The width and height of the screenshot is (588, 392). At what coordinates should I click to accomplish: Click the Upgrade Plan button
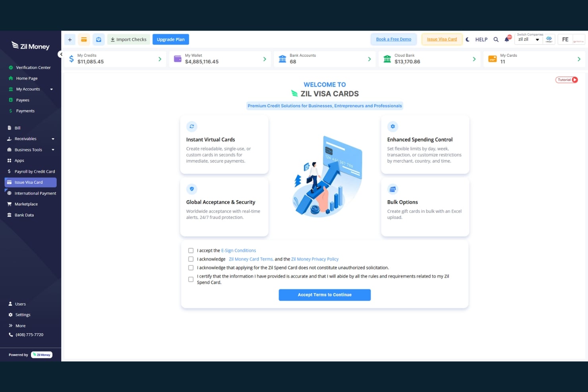click(x=171, y=39)
